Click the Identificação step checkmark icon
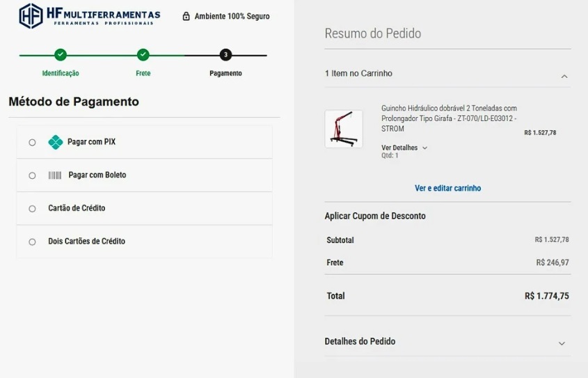Screen dimensions: 588x378 coord(61,55)
